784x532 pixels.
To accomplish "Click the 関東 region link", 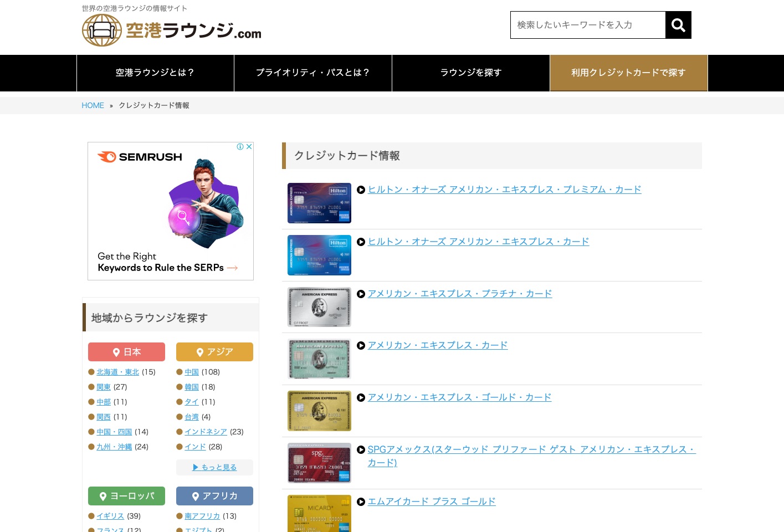I will click(104, 387).
